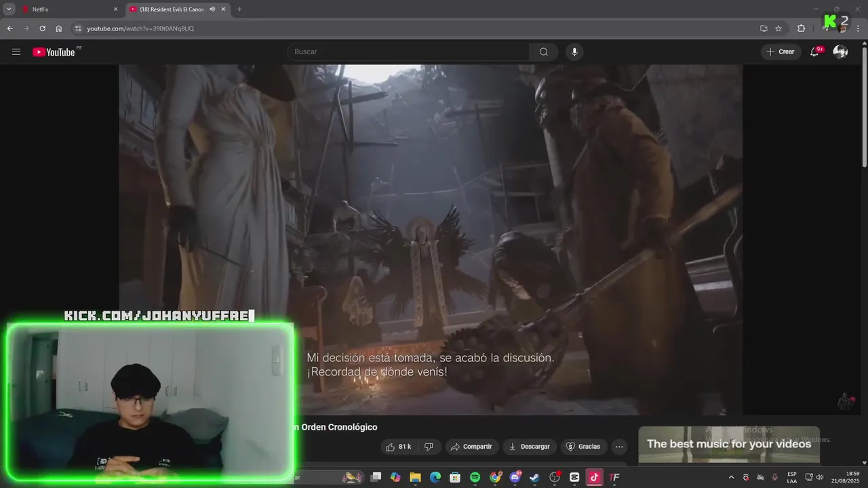Go to the YouTube home logo
868x488 pixels.
[54, 52]
